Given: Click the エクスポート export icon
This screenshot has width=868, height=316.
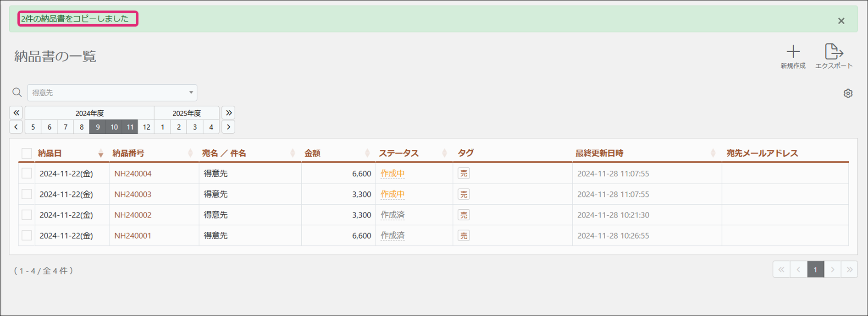Looking at the screenshot, I should (833, 52).
